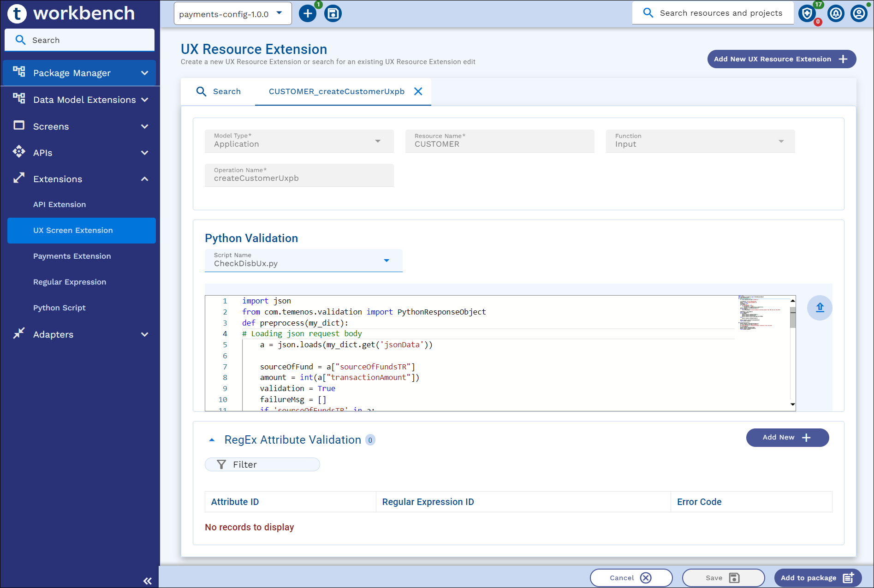The image size is (874, 588).
Task: Select Python Script menu item
Action: tap(59, 308)
